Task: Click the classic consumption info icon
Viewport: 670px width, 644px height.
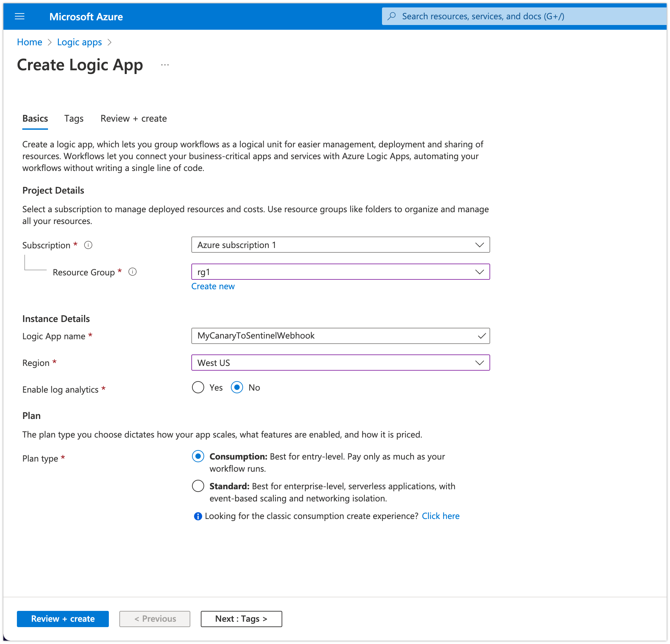Action: tap(197, 516)
